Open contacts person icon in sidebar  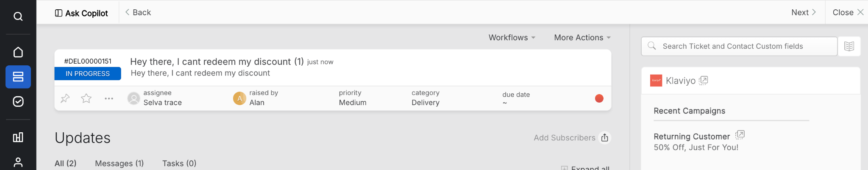pos(18,162)
